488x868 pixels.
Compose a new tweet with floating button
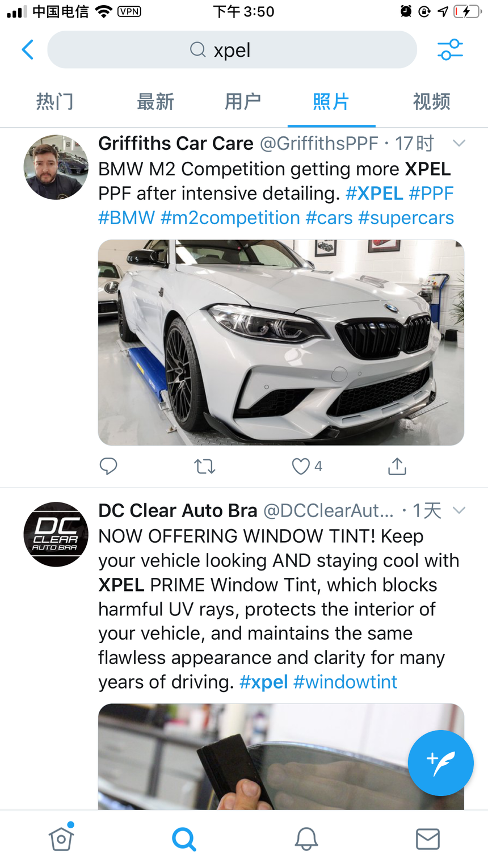[x=440, y=762]
